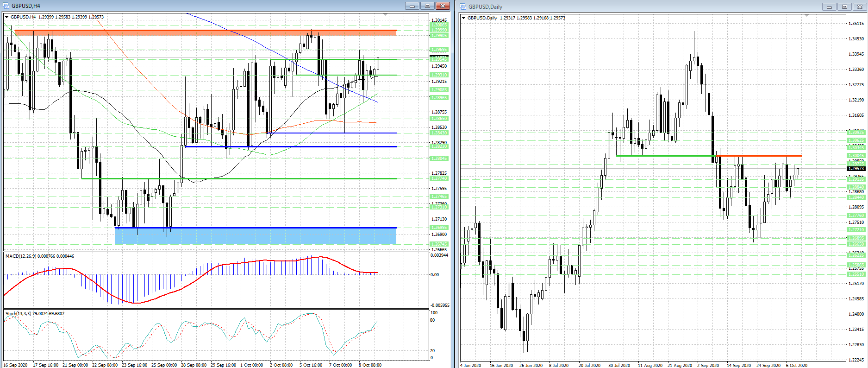Expand the dropdown arrow beside GBPUSD,H4 label
The height and width of the screenshot is (368, 868).
7,17
